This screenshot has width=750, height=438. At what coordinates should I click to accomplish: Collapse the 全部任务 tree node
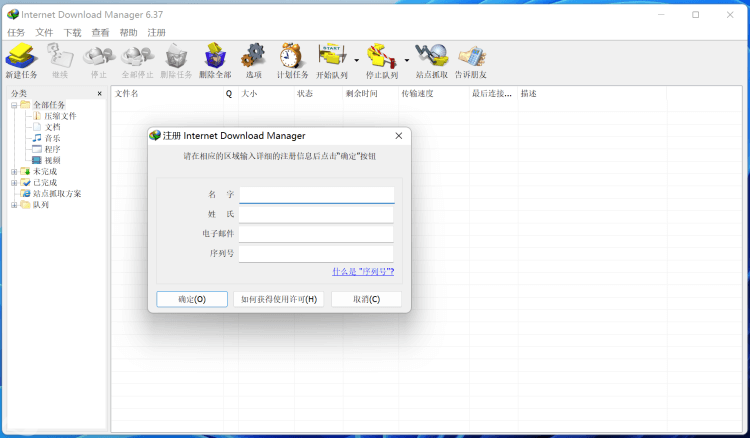(14, 105)
